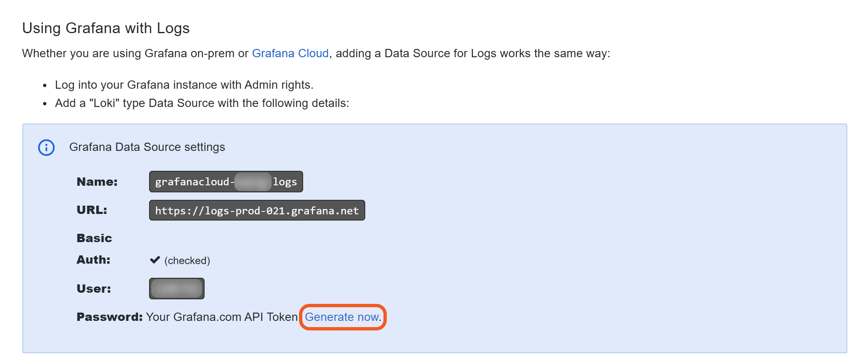This screenshot has height=364, width=868.
Task: Click the blurred User value box
Action: point(176,289)
